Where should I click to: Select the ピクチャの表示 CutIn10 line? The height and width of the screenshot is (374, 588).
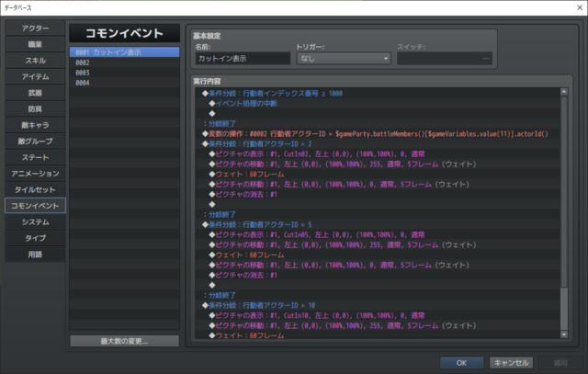(378, 315)
